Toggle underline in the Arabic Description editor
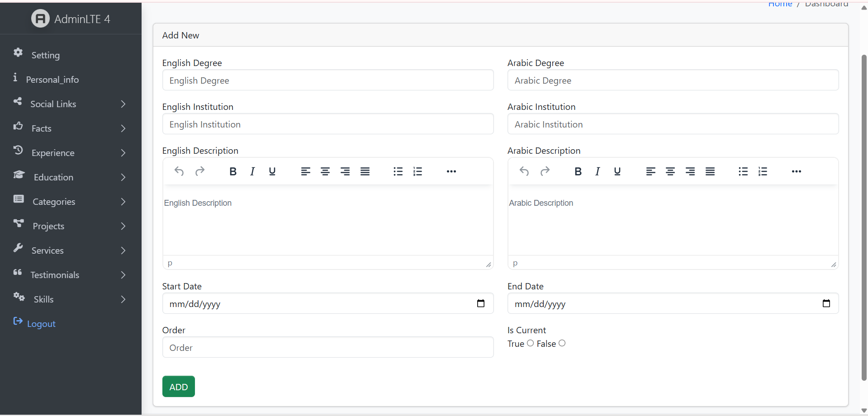The width and height of the screenshot is (868, 416). [617, 171]
